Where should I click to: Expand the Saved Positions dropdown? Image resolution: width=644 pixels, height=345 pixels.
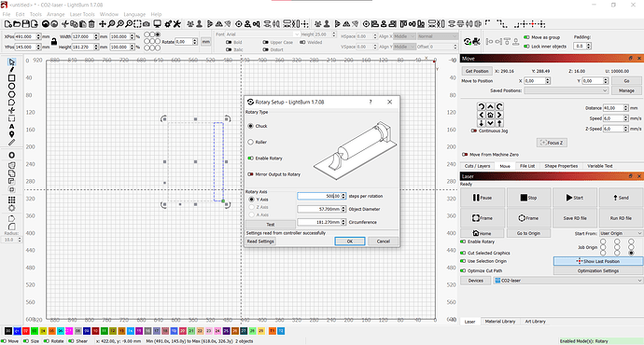tap(566, 90)
